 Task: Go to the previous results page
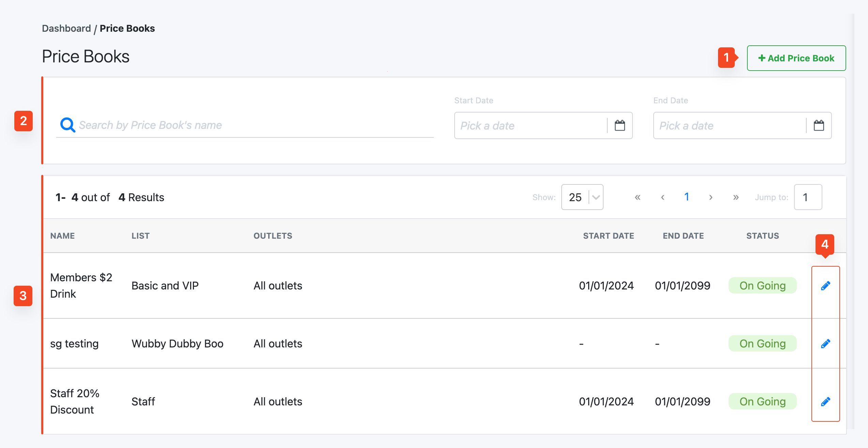pos(663,197)
